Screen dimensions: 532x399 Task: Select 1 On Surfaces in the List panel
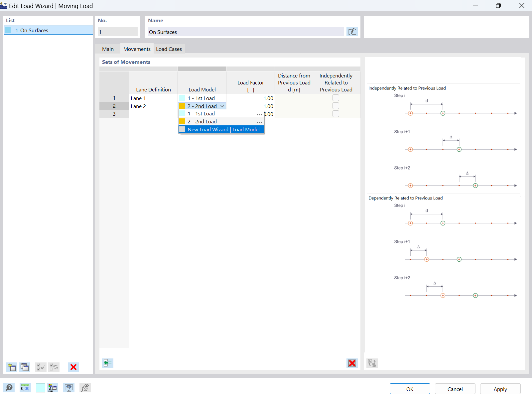point(49,30)
